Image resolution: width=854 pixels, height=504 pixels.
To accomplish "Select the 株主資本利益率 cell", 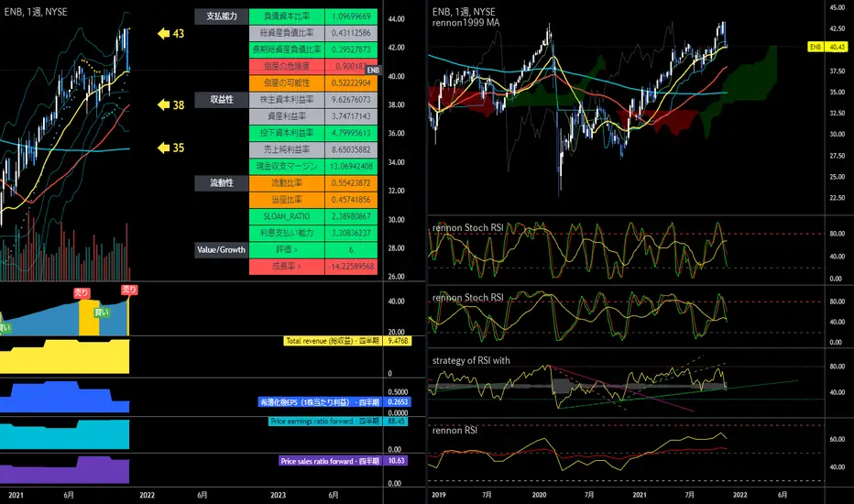I will [287, 100].
